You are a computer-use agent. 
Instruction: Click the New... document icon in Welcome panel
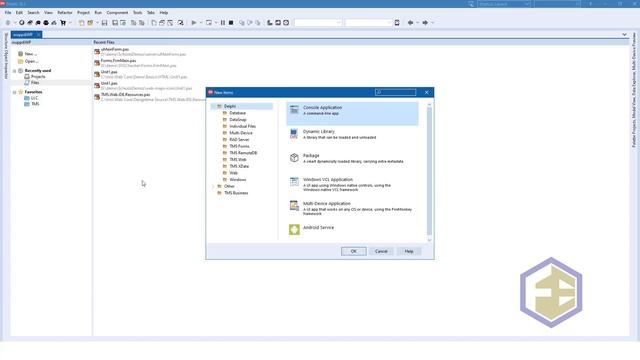click(20, 53)
